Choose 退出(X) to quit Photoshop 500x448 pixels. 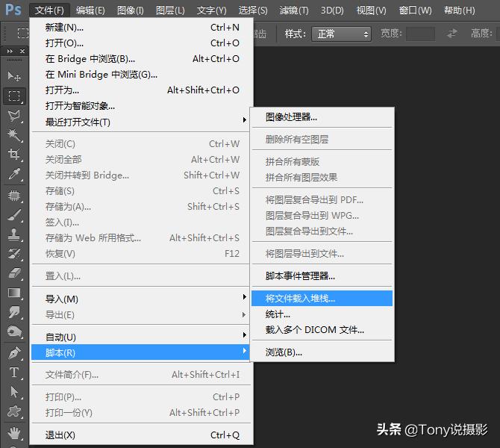coord(142,435)
